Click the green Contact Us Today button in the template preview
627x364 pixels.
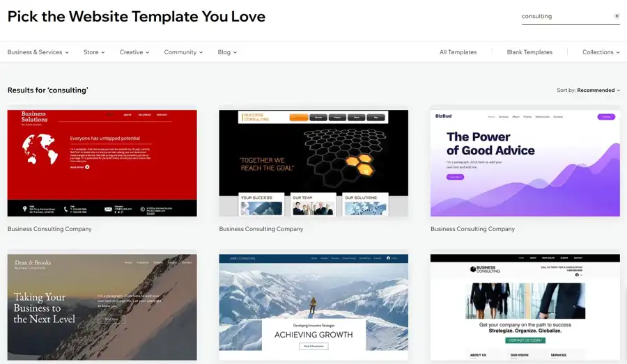click(525, 340)
